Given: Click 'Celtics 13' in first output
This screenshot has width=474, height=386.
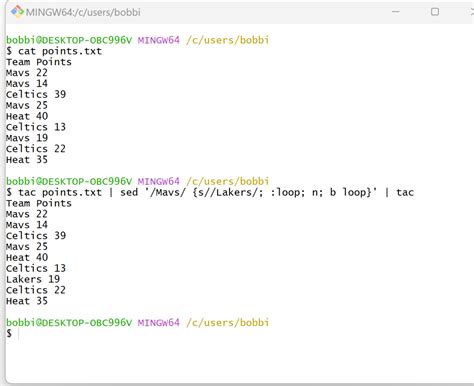Looking at the screenshot, I should (x=36, y=127).
